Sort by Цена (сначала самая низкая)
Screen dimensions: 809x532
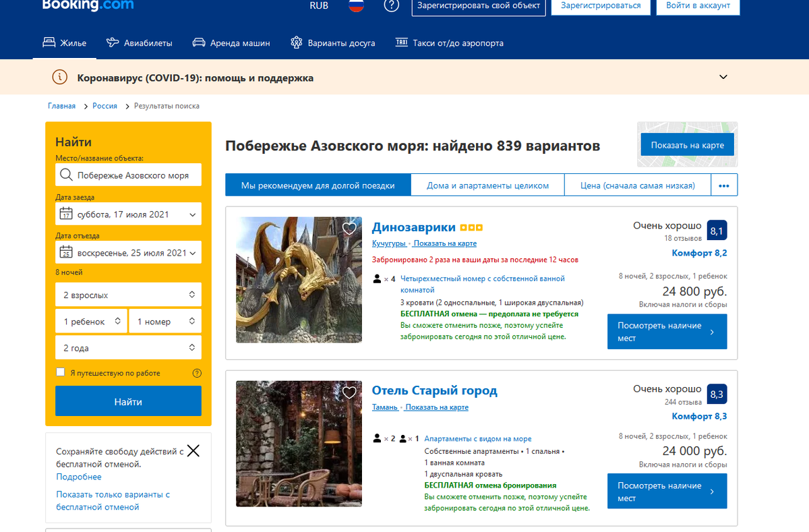(x=638, y=185)
